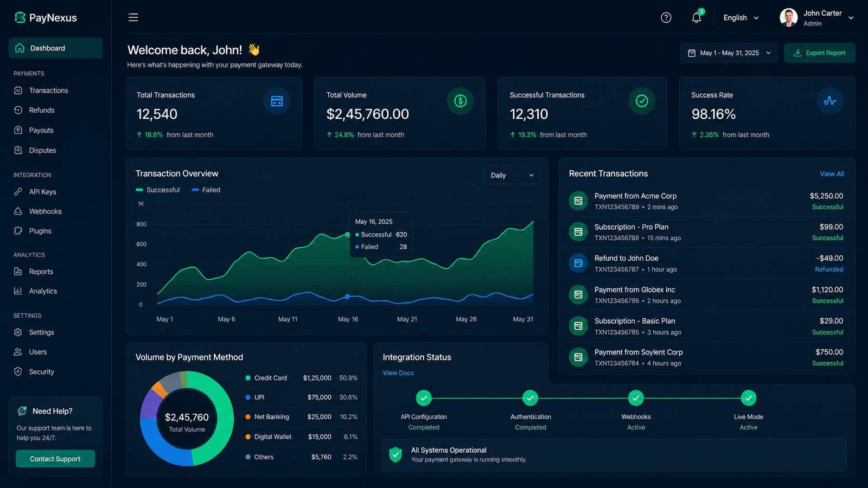The image size is (868, 488).
Task: Click the Total Transactions card icon
Action: (x=277, y=101)
